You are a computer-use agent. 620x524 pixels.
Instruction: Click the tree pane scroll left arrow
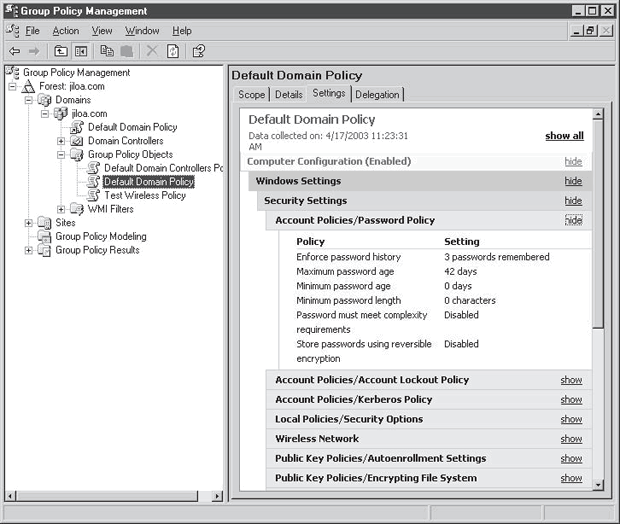tap(11, 496)
